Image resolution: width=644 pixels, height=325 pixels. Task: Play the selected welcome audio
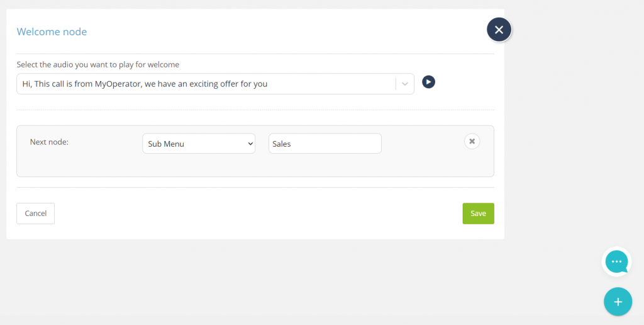(428, 83)
